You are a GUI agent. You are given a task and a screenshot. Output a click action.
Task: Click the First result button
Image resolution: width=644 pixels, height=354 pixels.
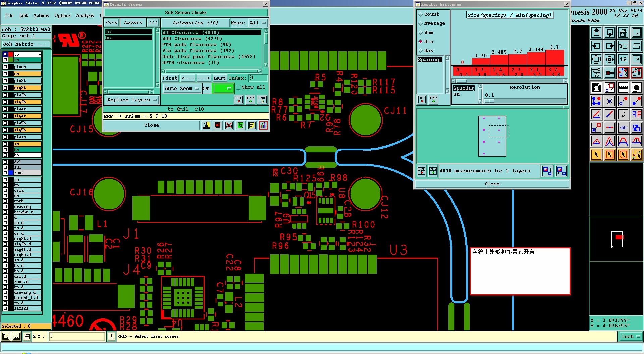click(x=170, y=78)
